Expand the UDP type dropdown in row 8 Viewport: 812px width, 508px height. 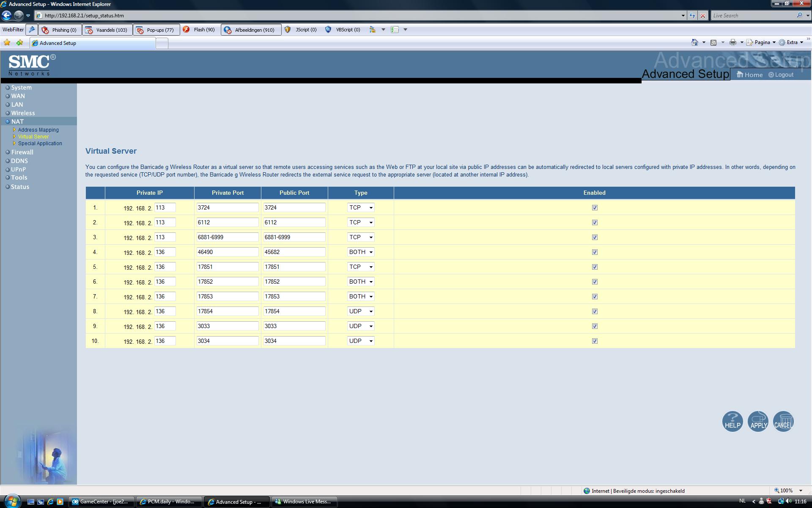pyautogui.click(x=361, y=311)
